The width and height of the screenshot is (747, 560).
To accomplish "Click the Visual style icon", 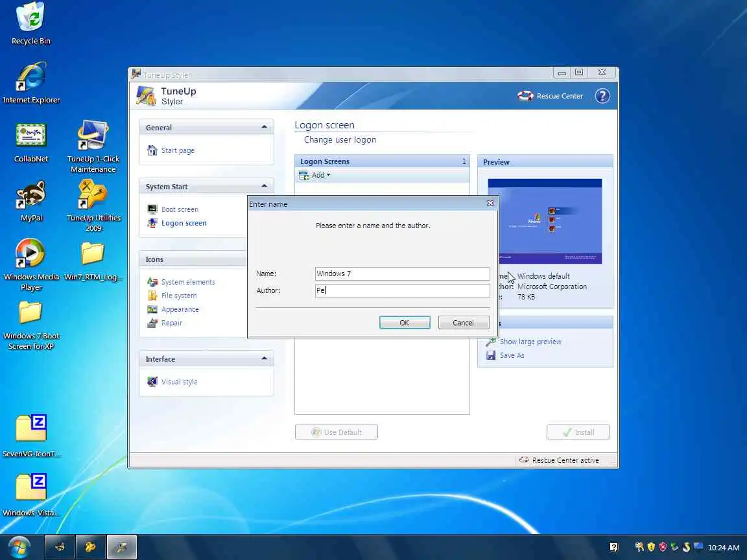I will click(152, 381).
